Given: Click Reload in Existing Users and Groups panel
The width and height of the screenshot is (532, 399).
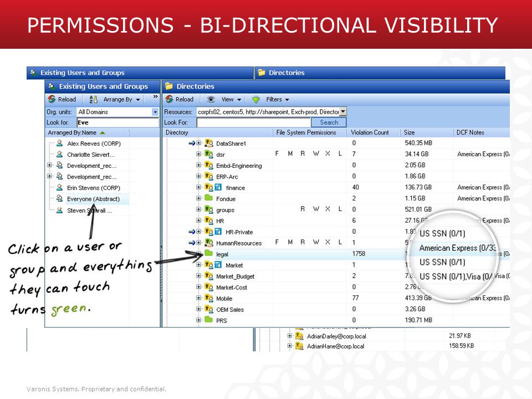Looking at the screenshot, I should [62, 99].
